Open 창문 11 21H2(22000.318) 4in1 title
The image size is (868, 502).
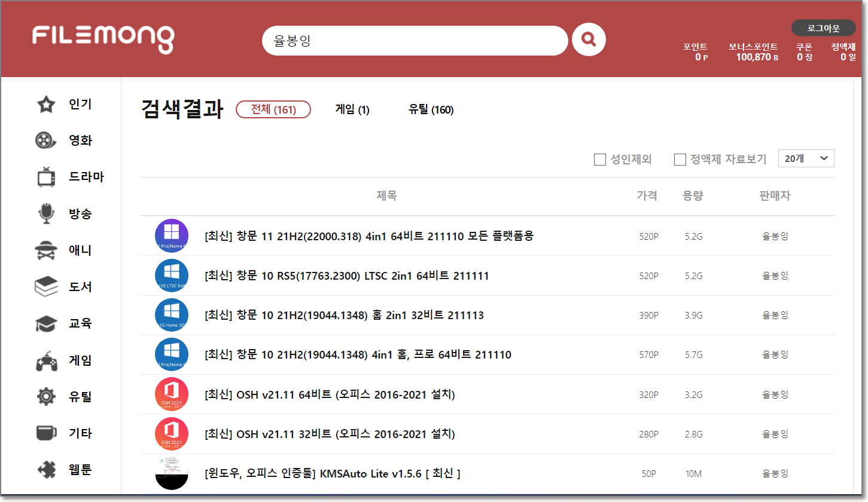tap(369, 236)
